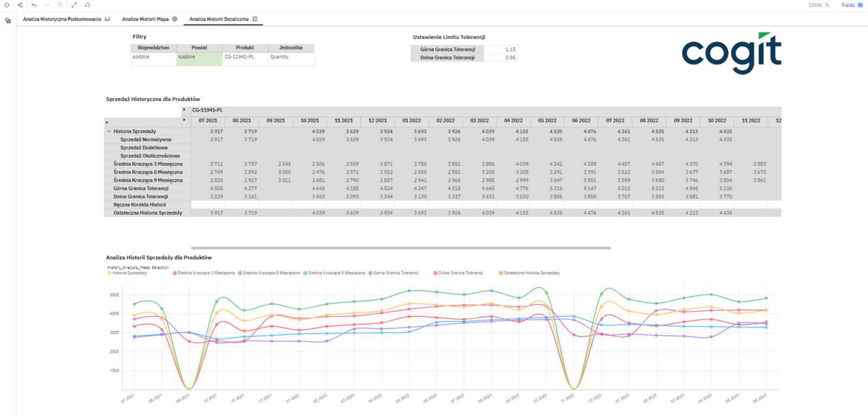The height and width of the screenshot is (416, 868).
Task: Expand the arrow beside CG-11941-PL header
Action: coord(184,110)
